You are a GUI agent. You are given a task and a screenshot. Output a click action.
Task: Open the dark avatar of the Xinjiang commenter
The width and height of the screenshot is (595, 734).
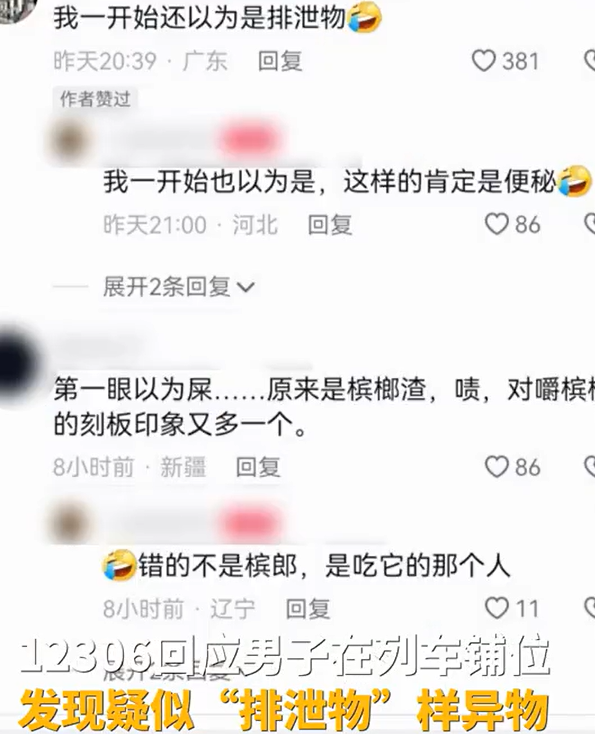click(x=16, y=362)
